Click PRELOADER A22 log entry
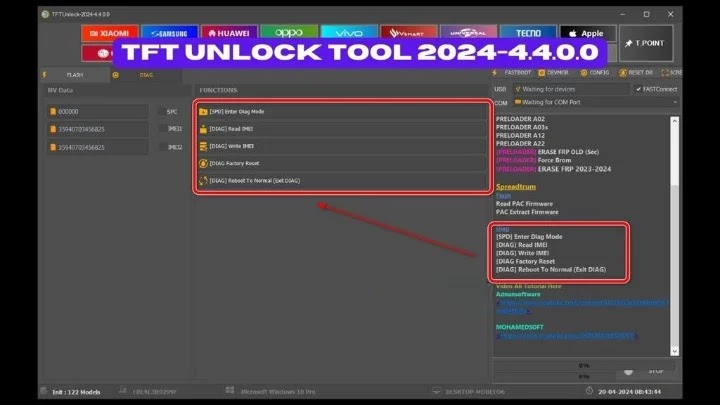This screenshot has height=405, width=720. point(520,144)
